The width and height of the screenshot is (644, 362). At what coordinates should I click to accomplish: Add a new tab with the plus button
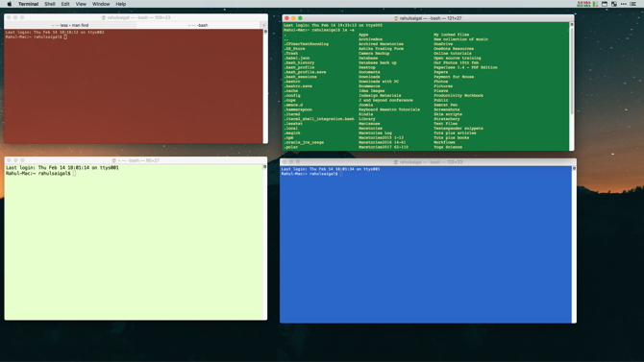(264, 25)
